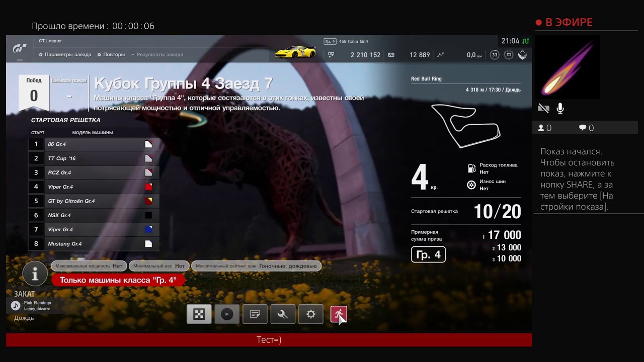The width and height of the screenshot is (644, 362).
Task: Click the СТАРТОВАЯ РЕШЕТКА heading
Action: 66,120
